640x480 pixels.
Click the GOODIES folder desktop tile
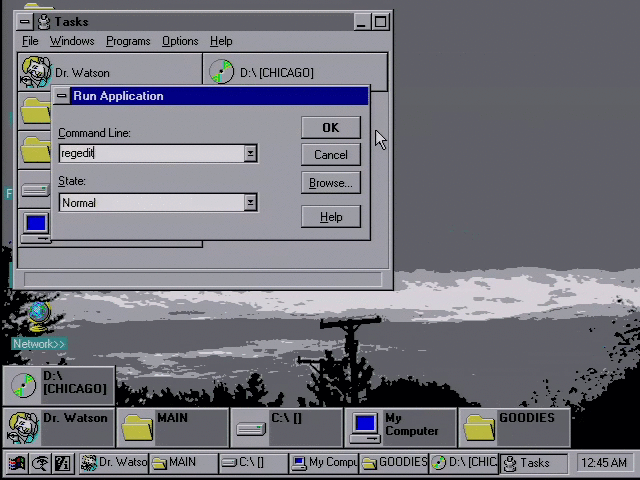pyautogui.click(x=514, y=427)
